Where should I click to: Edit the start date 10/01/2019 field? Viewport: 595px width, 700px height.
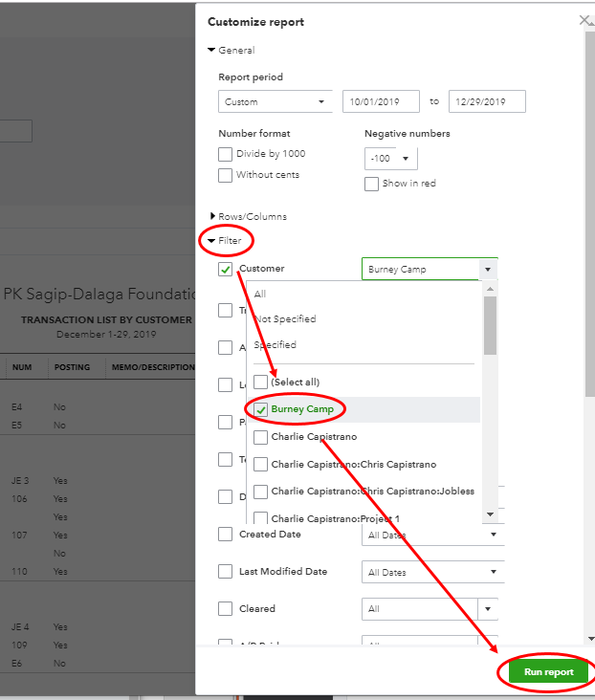[x=381, y=101]
